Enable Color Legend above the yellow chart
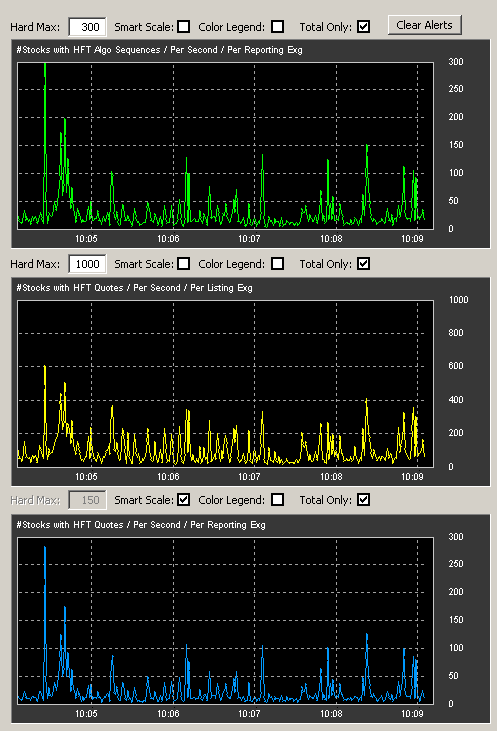The image size is (497, 731). point(277,264)
